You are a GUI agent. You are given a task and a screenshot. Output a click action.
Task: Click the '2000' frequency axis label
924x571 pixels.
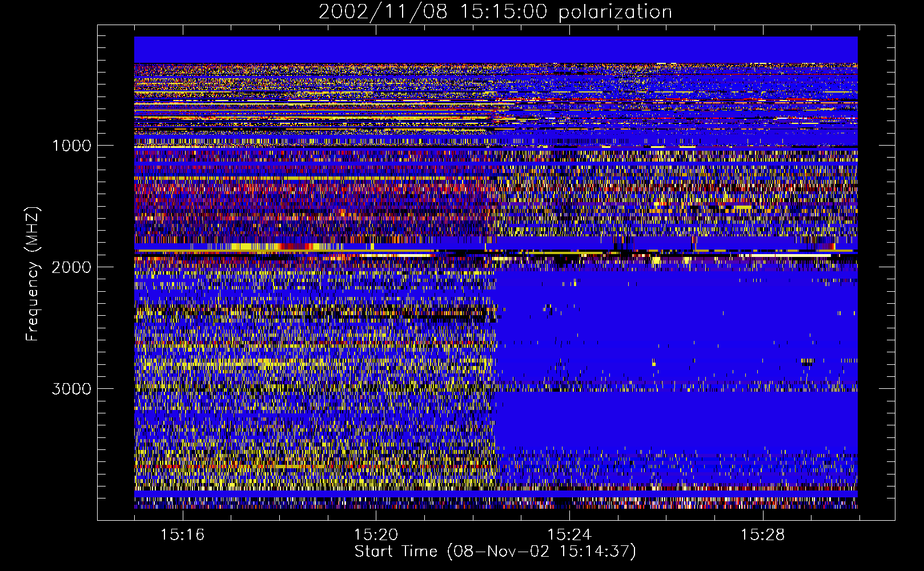click(71, 267)
